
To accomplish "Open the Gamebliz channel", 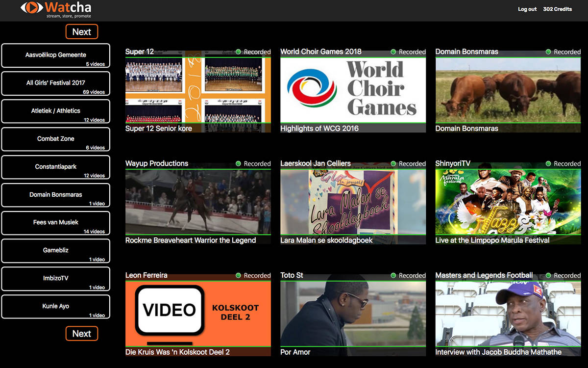I will [56, 251].
